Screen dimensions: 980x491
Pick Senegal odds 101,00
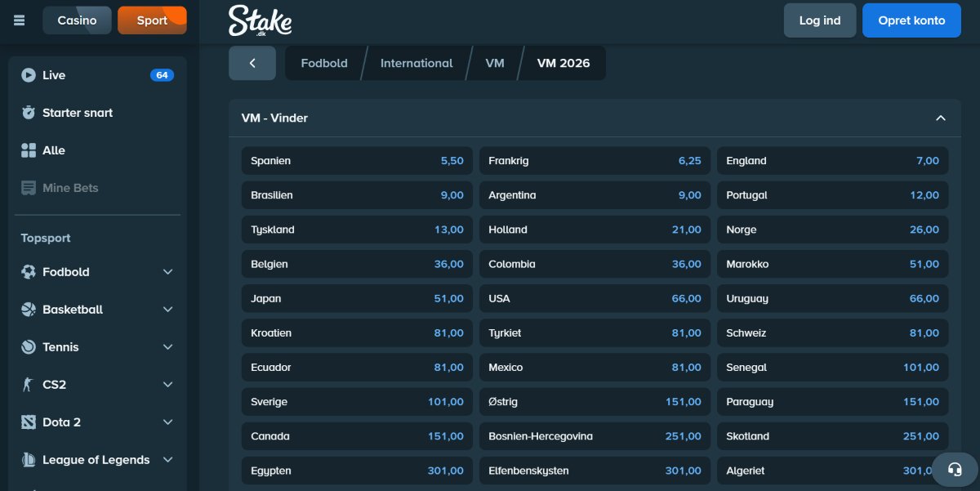point(833,367)
